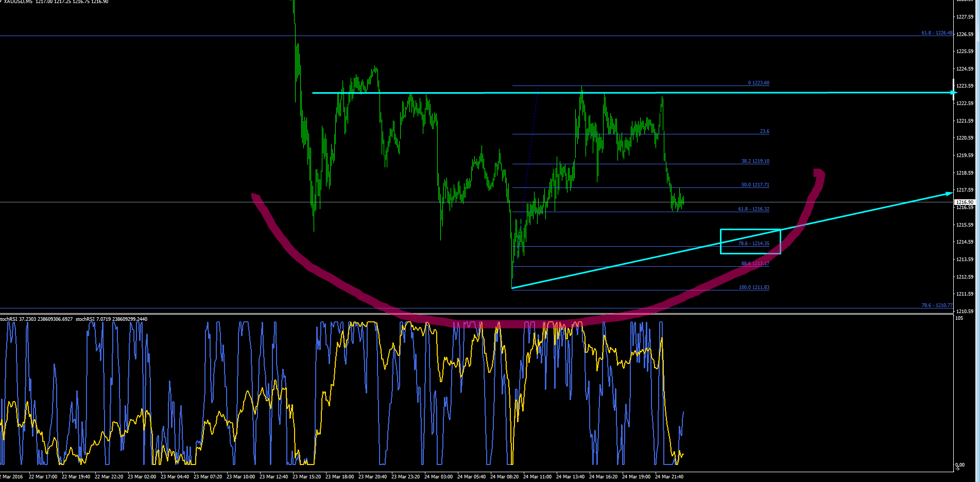Click time axis label '23 Mar 02:00'

point(142,477)
